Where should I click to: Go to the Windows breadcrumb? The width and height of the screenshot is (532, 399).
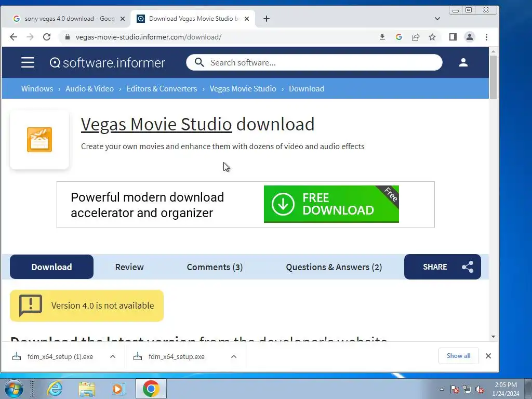pos(37,88)
